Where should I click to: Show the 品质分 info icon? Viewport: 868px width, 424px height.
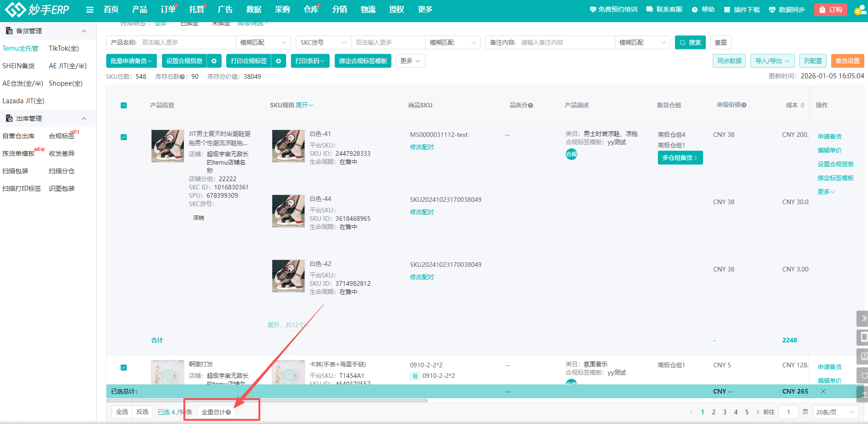click(530, 106)
